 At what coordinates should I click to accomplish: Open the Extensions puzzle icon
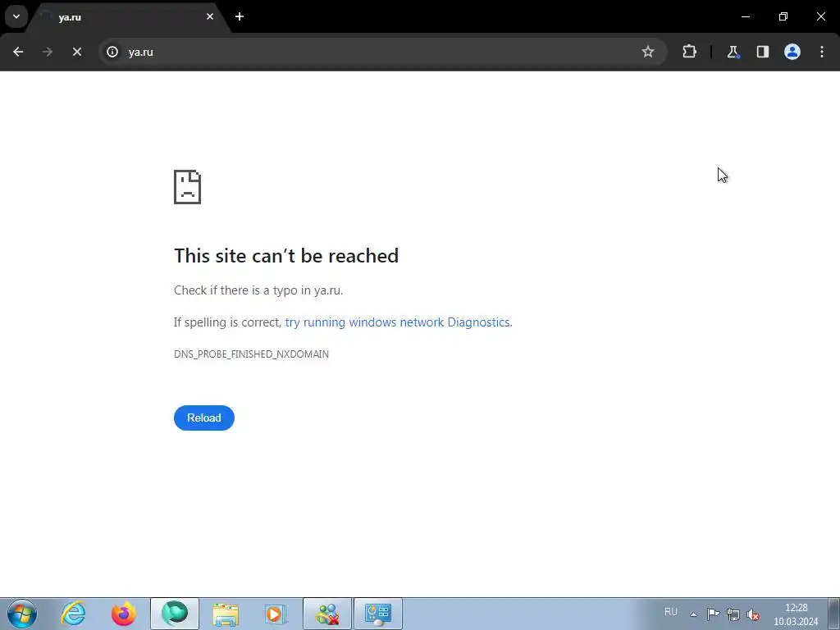pyautogui.click(x=689, y=52)
